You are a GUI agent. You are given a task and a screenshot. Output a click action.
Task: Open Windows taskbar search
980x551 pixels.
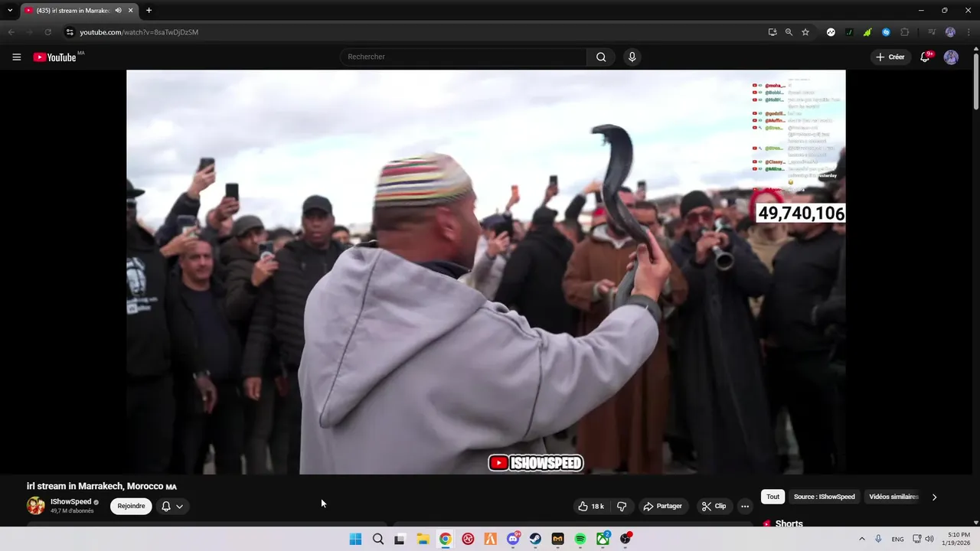[377, 539]
